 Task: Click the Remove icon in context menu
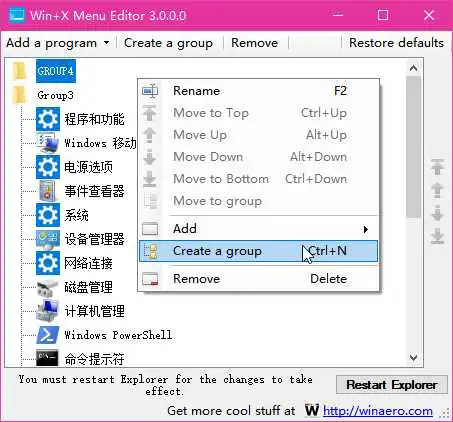(150, 279)
